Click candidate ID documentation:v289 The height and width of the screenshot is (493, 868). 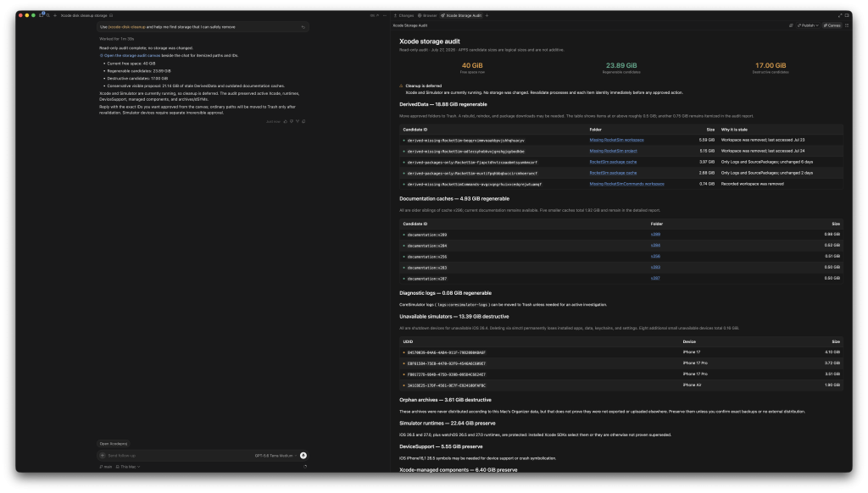[427, 235]
